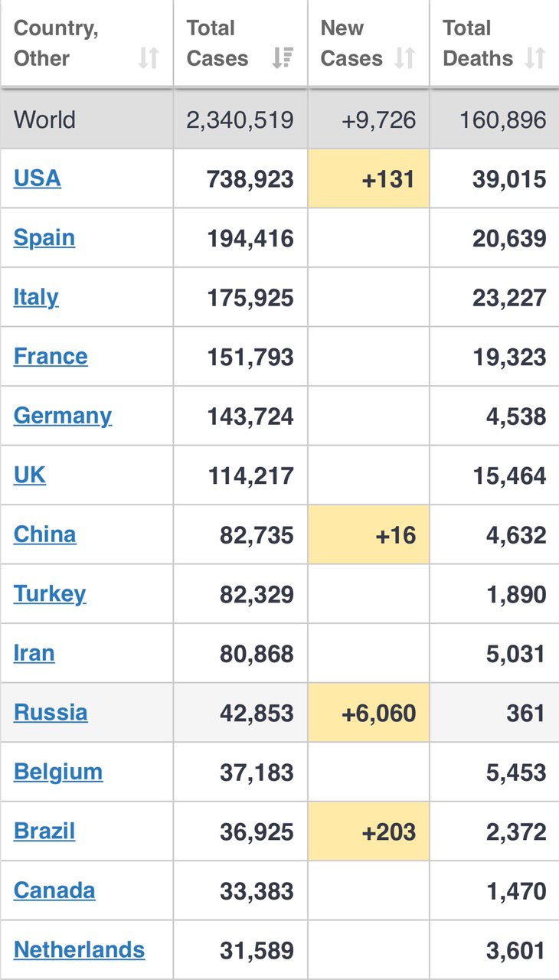The height and width of the screenshot is (980, 559).
Task: Click the Total Cases column header
Action: (x=240, y=44)
